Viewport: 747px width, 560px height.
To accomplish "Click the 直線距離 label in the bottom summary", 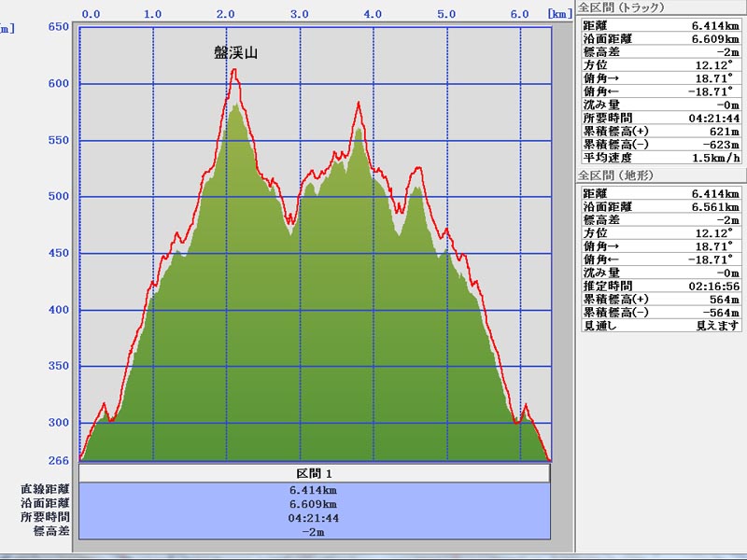I will coord(45,489).
